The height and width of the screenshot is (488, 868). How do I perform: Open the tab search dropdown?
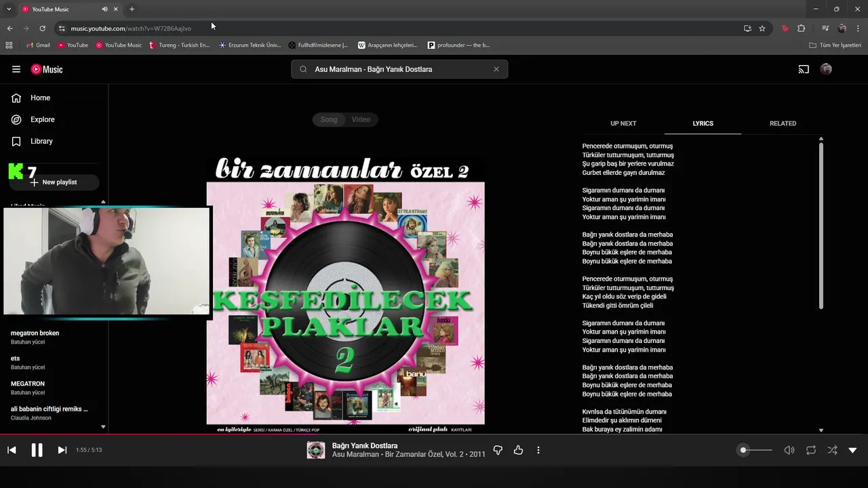[9, 9]
